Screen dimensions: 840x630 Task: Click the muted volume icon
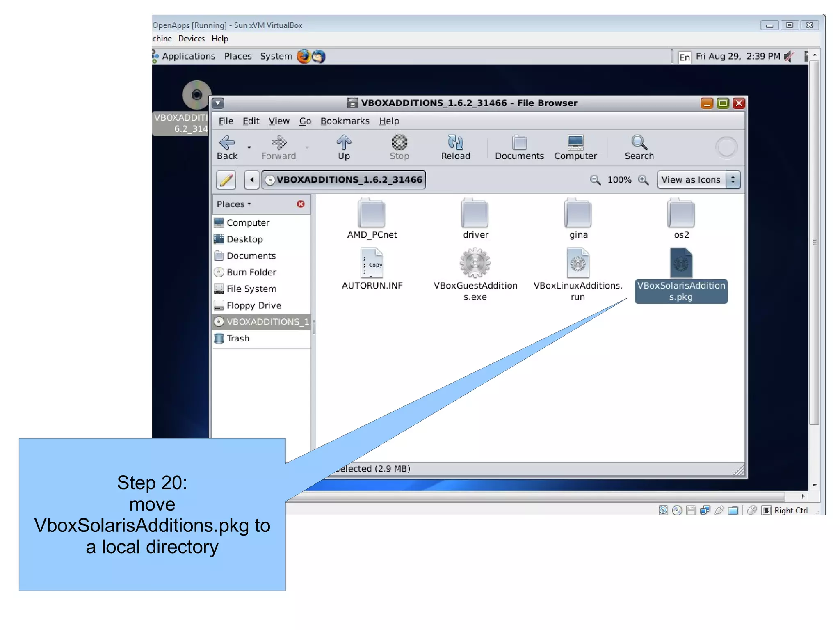[x=789, y=56]
